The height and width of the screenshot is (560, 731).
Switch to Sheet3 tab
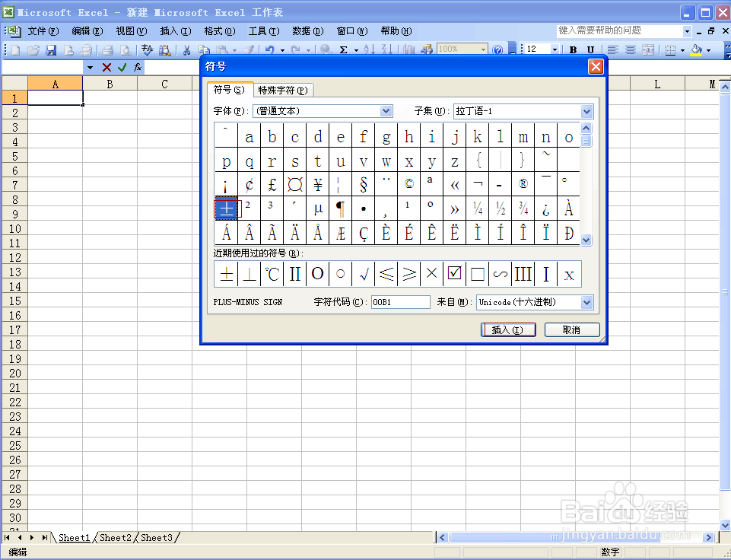[157, 538]
